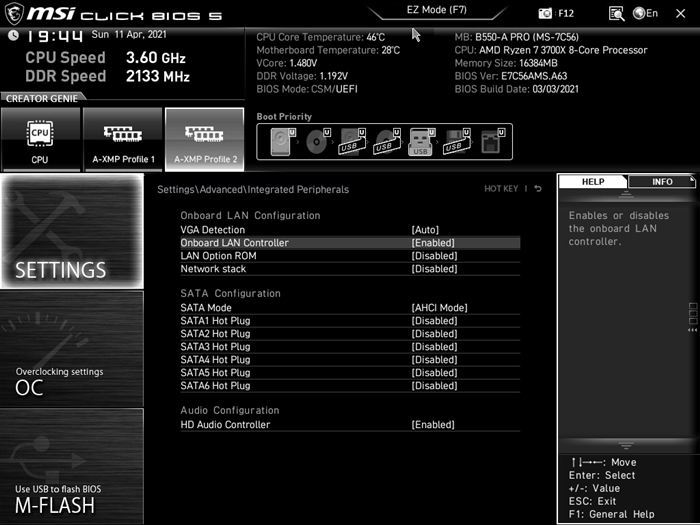
Task: Click the VCore: 1.480V reading
Action: [x=286, y=63]
